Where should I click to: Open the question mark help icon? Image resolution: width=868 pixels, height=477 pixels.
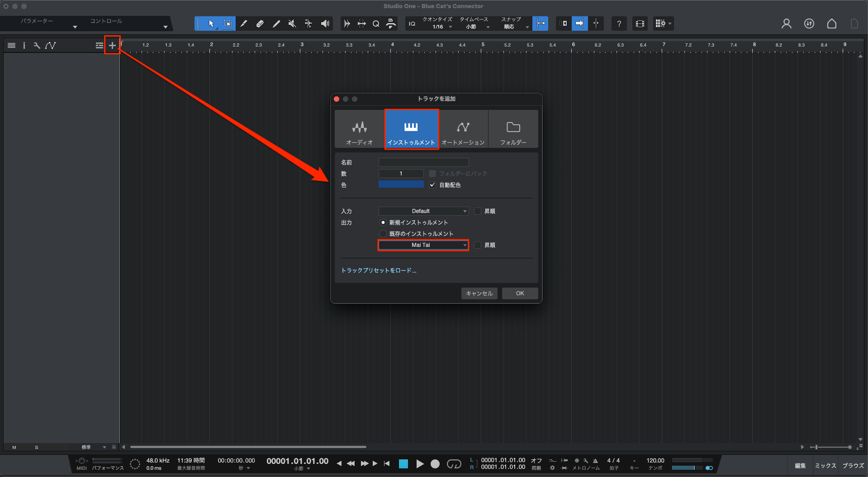tap(619, 24)
